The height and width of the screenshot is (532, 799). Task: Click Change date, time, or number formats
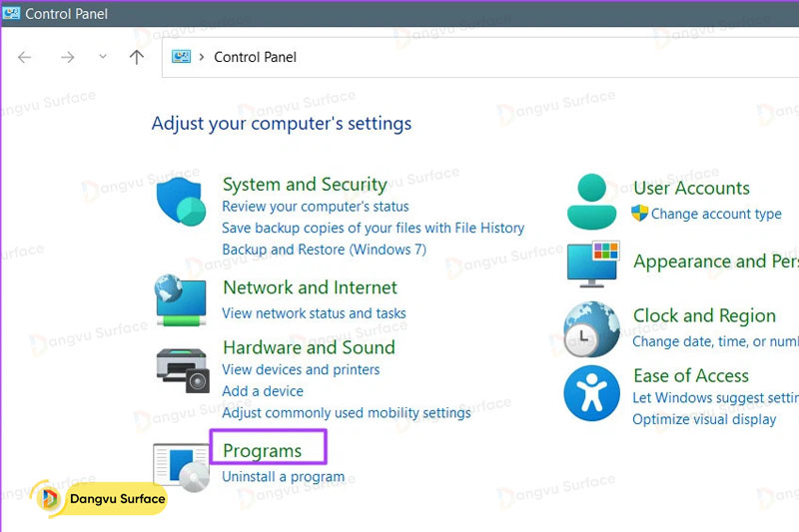tap(715, 341)
